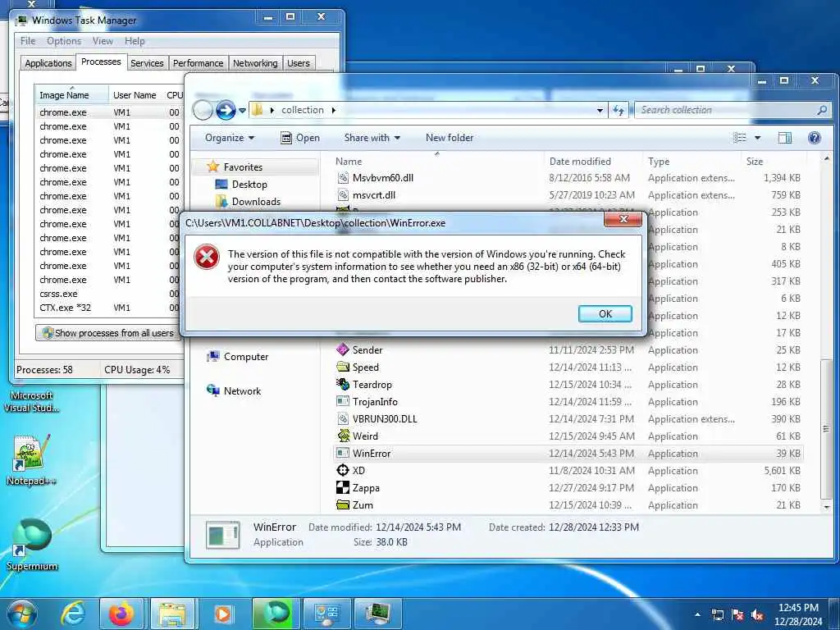Screen dimensions: 840x630
Task: Open the Windows Start button
Action: click(22, 614)
